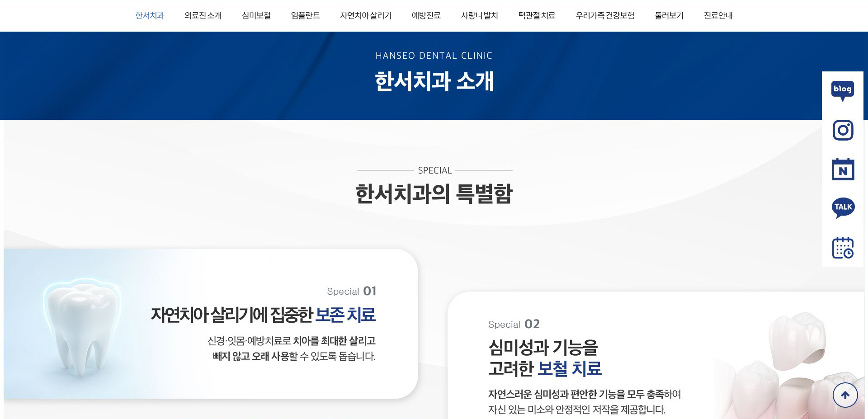Click the 심미성과 기능을 heading line
Screen dimensions: 868x419
point(543,348)
